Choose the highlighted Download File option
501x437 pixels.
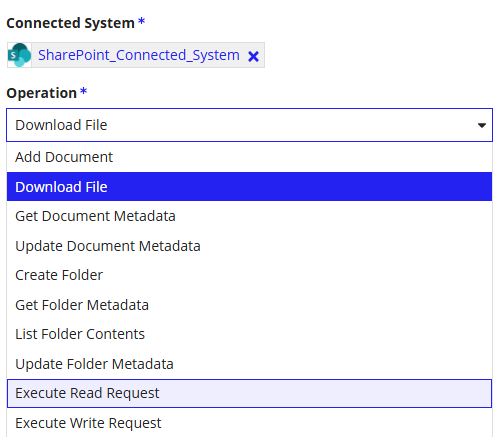[x=249, y=187]
